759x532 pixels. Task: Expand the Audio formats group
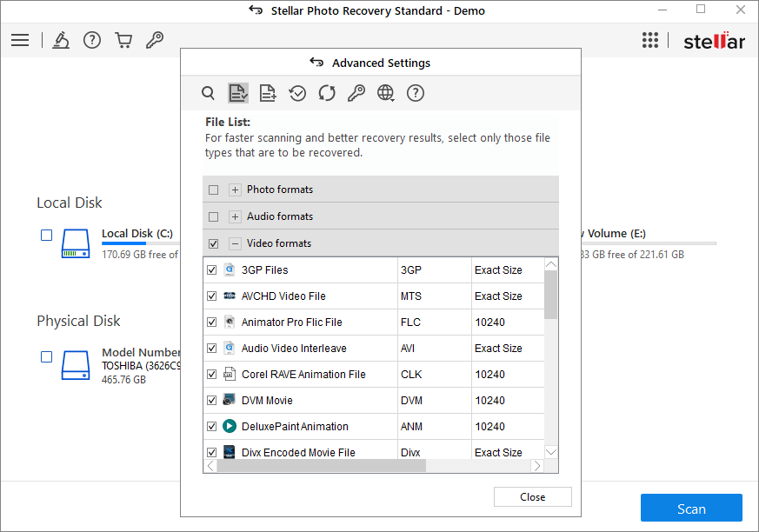click(235, 216)
